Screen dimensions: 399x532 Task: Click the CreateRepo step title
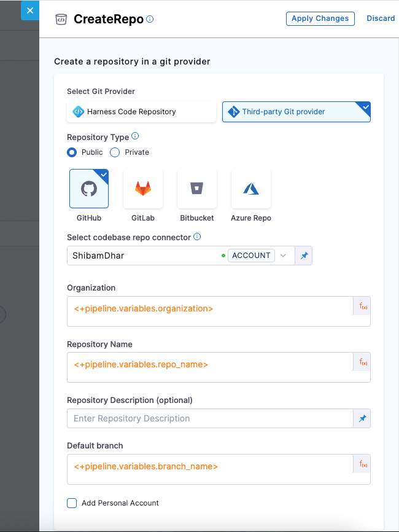click(110, 18)
